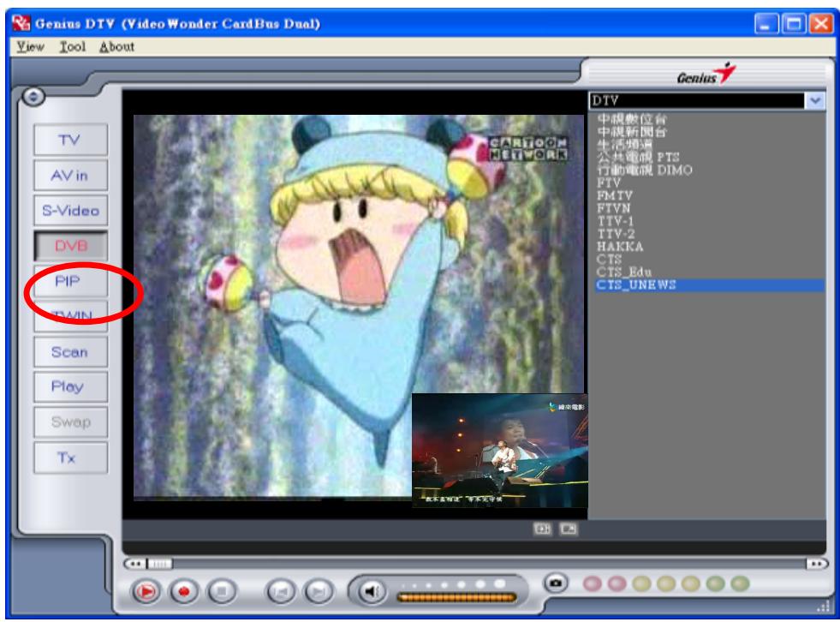The image size is (840, 622).
Task: Click the Swap button
Action: (x=71, y=422)
